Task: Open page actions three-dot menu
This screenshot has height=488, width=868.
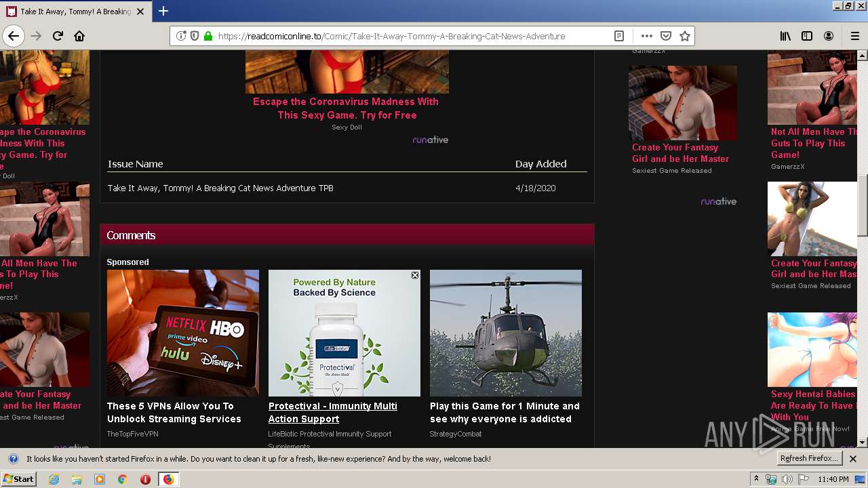Action: point(647,36)
